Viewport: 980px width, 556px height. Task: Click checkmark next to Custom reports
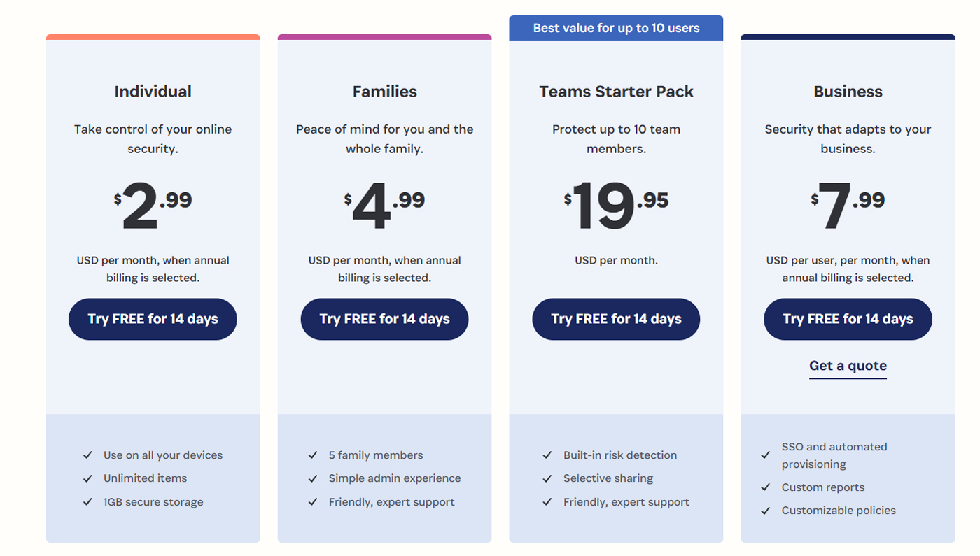click(x=766, y=487)
